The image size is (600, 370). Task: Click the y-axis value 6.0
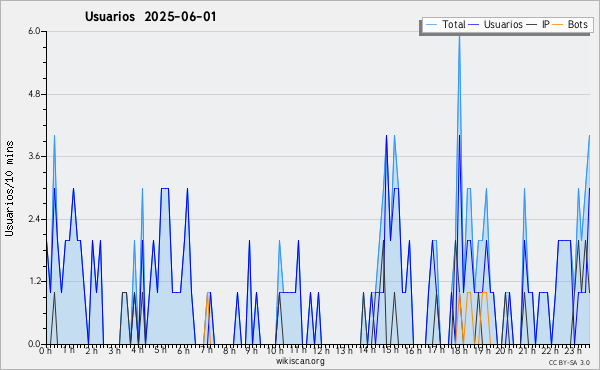point(34,31)
